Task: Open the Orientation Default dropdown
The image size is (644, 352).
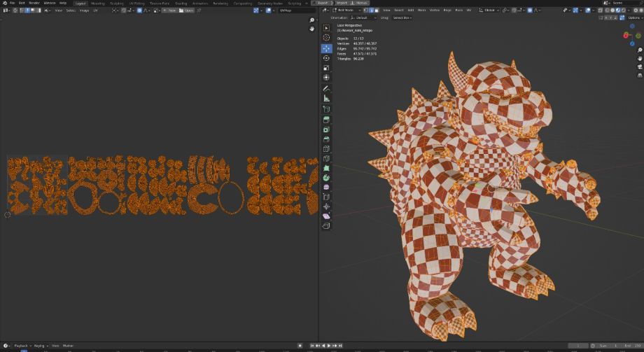Action: click(364, 17)
